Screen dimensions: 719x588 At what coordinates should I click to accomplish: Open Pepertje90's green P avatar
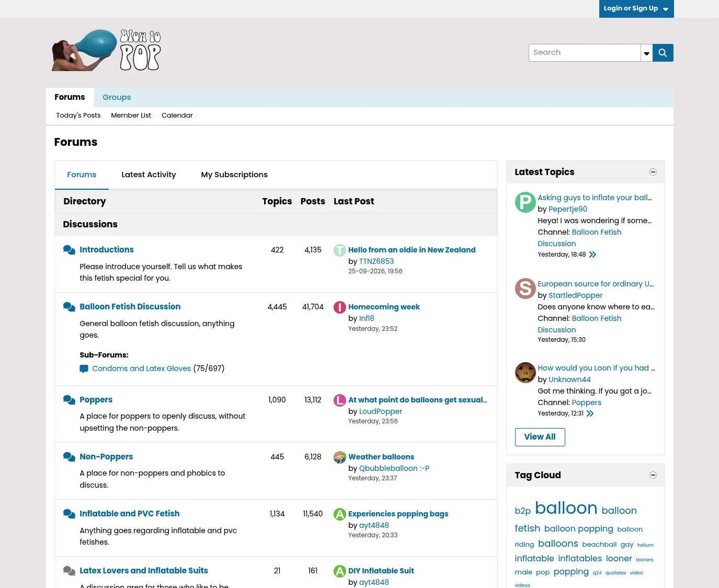[526, 202]
